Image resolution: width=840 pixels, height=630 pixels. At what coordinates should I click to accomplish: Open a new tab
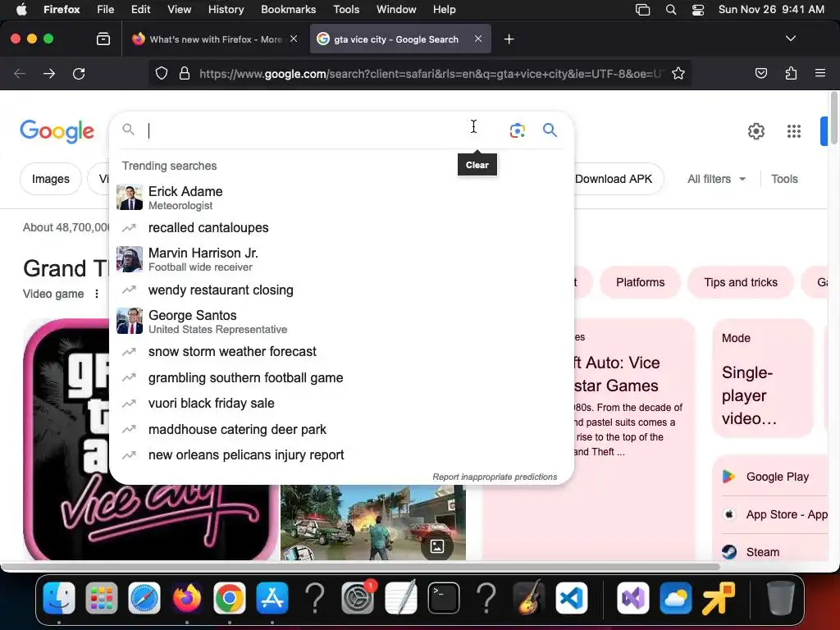[x=509, y=39]
